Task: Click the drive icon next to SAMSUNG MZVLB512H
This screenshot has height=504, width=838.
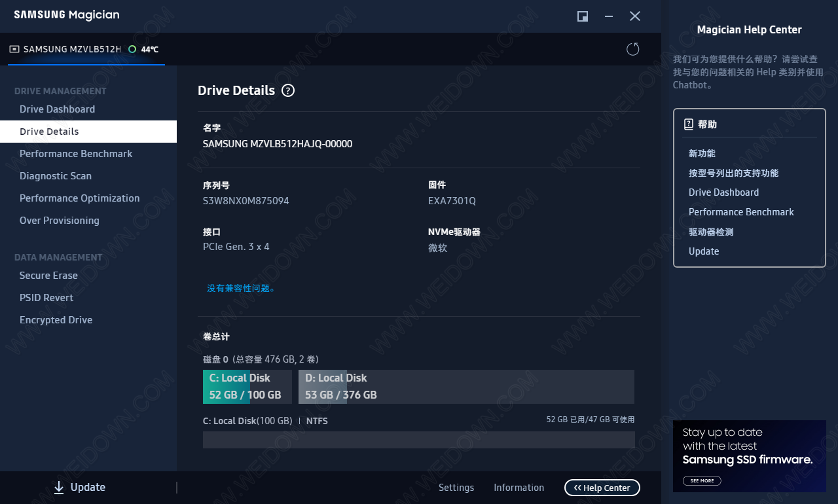Action: 14,49
